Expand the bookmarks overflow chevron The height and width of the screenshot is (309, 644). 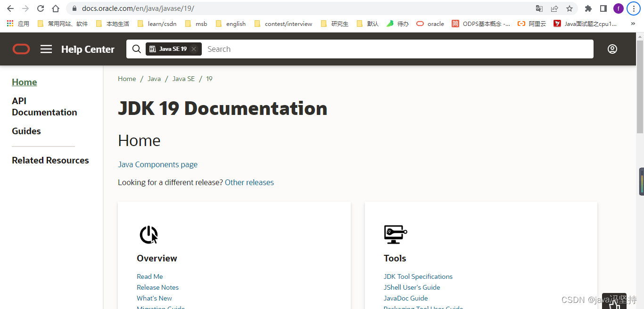tap(633, 24)
